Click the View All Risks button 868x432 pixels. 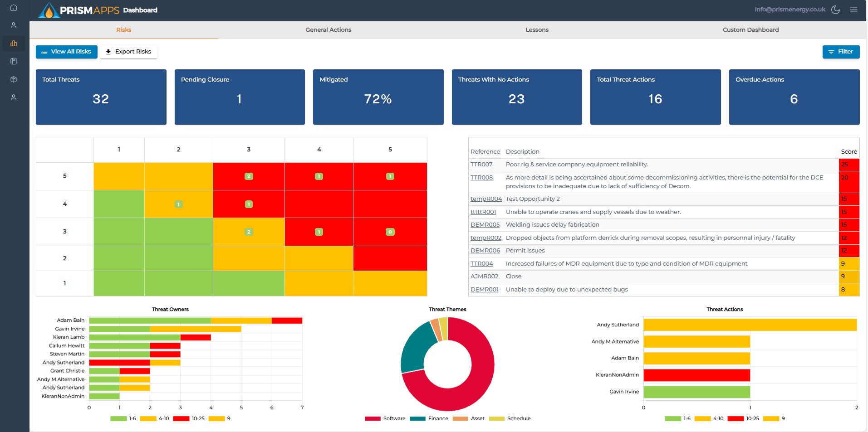tap(66, 52)
